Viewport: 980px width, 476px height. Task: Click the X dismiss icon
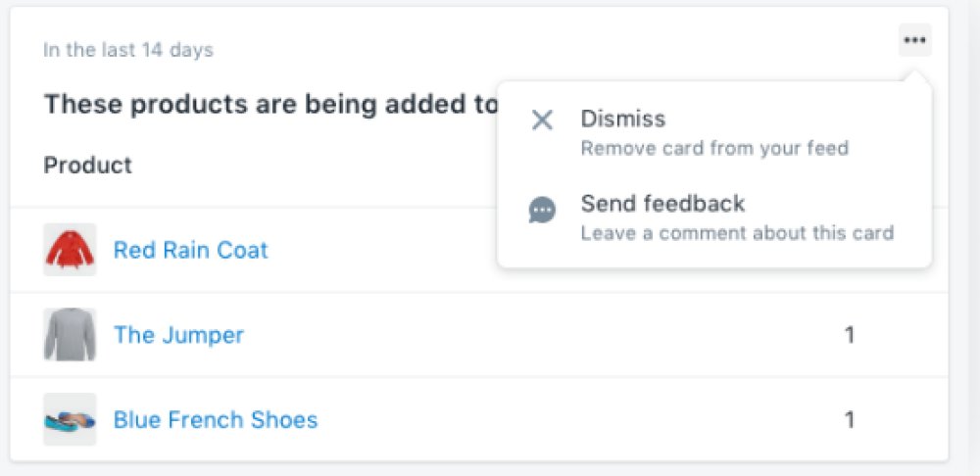(x=542, y=119)
